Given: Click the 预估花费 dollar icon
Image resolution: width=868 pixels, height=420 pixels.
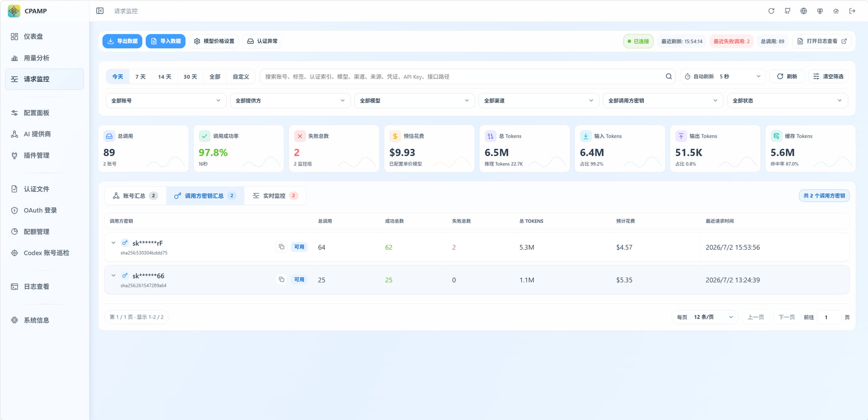Looking at the screenshot, I should (x=395, y=136).
